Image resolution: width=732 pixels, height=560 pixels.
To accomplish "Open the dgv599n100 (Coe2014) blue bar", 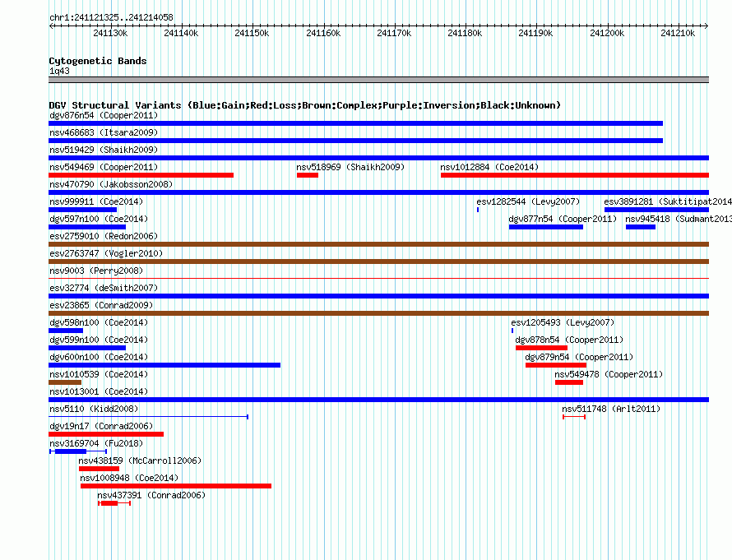I will tap(87, 348).
